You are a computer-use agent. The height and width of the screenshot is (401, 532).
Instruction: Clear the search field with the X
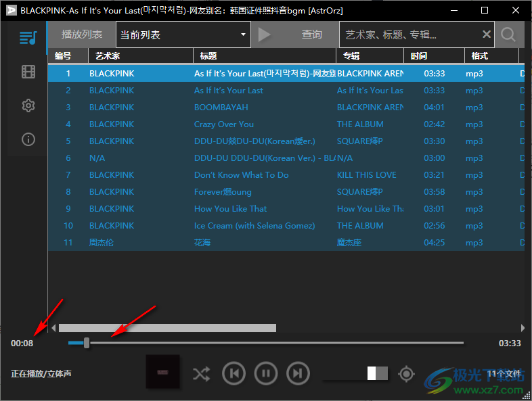tap(486, 34)
